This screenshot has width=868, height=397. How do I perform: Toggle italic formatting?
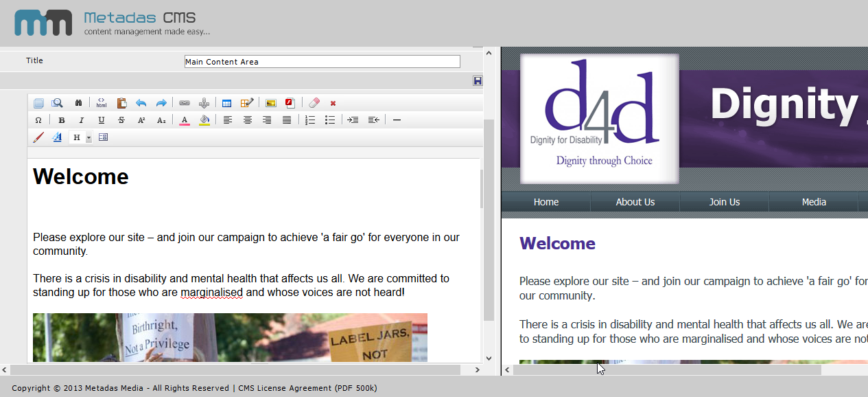[x=82, y=120]
